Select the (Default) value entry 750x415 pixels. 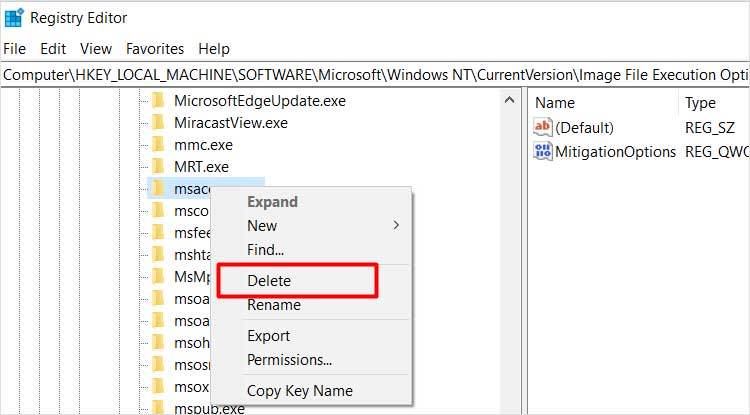pos(584,128)
